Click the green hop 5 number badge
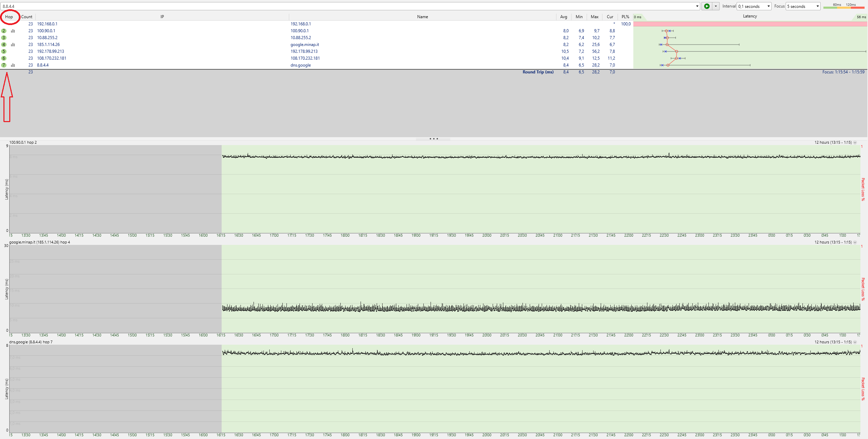Viewport: 868px width, 439px height. (x=4, y=51)
